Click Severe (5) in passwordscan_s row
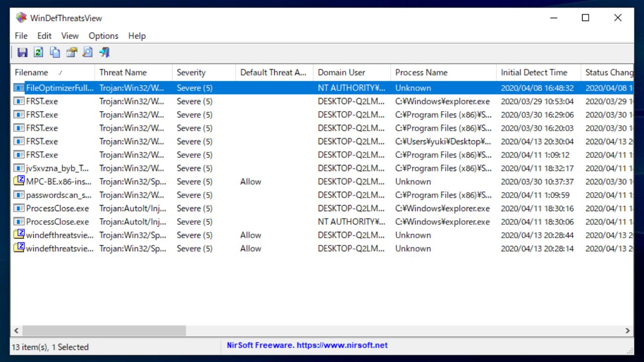Image resolution: width=644 pixels, height=362 pixels. click(x=195, y=195)
